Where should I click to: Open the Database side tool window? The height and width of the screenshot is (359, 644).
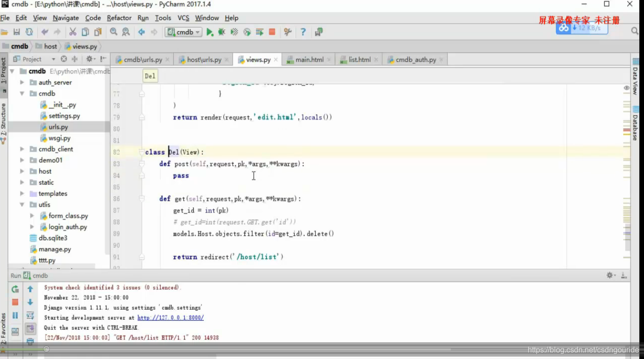635,124
